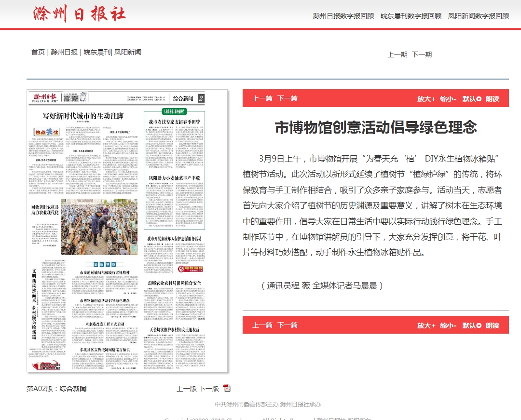Open 滁州日报数字报回顾 link
Image resolution: width=521 pixels, height=420 pixels.
(343, 15)
